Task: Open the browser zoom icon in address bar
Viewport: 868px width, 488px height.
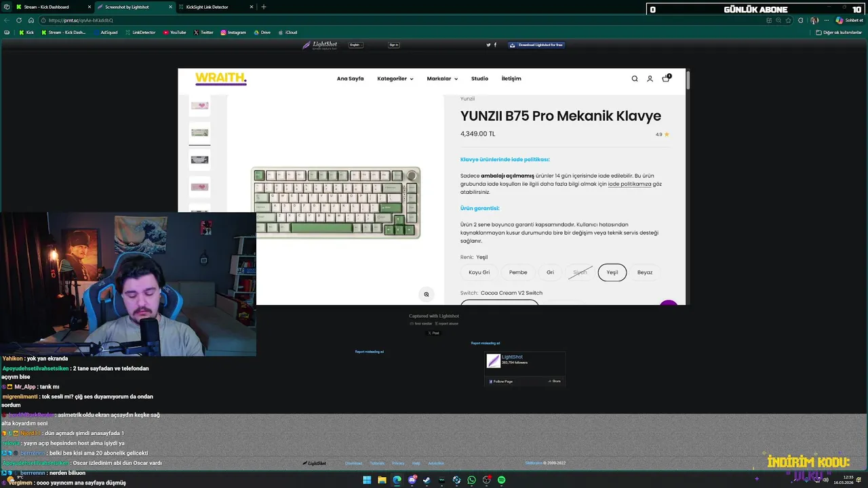Action: (778, 20)
